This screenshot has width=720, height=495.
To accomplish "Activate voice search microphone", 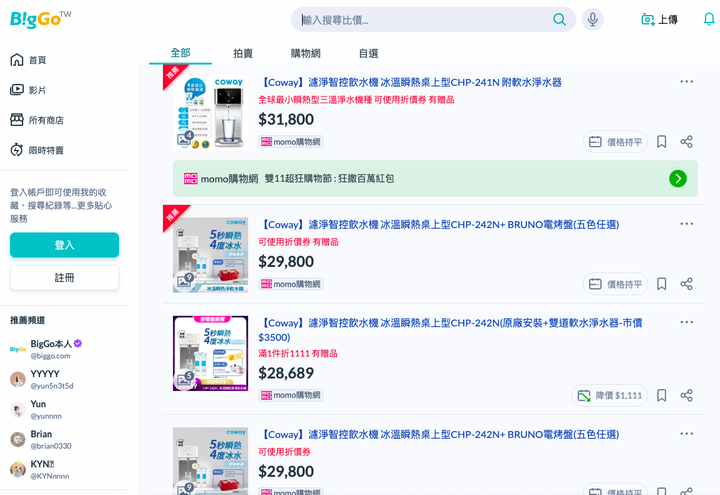I will tap(592, 19).
